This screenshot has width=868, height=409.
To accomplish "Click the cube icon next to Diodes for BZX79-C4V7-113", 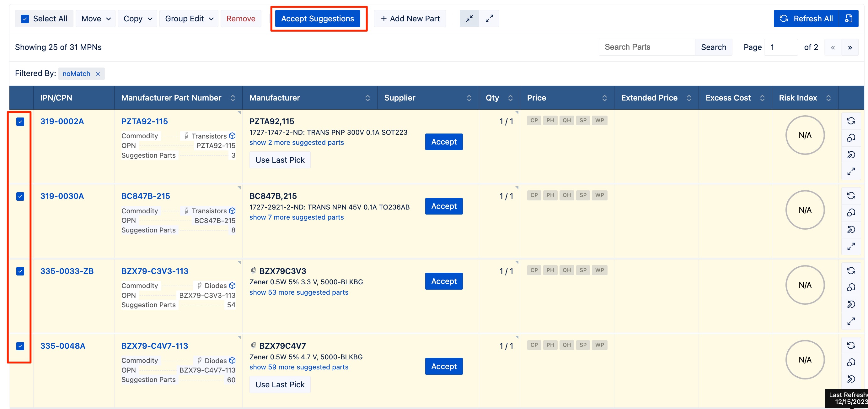I will pyautogui.click(x=232, y=360).
